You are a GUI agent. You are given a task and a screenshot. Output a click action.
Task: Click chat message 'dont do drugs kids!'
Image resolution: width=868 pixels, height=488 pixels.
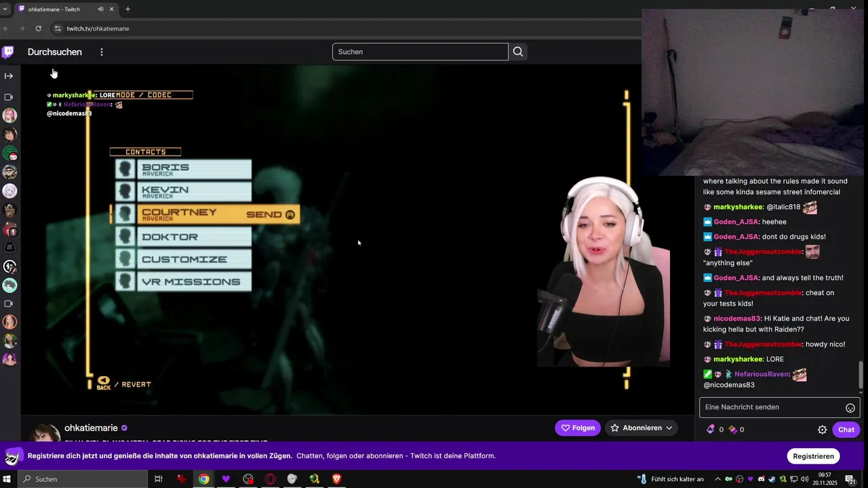[794, 237]
